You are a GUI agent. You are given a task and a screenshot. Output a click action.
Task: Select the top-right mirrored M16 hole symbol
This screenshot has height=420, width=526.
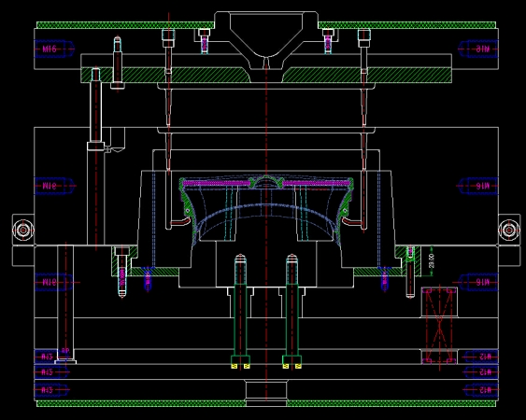click(478, 49)
